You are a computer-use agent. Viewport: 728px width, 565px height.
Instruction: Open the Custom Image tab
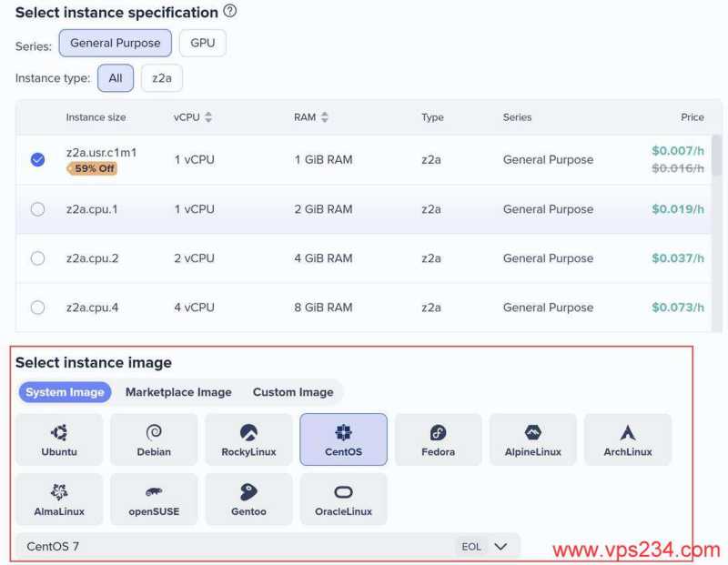point(293,392)
